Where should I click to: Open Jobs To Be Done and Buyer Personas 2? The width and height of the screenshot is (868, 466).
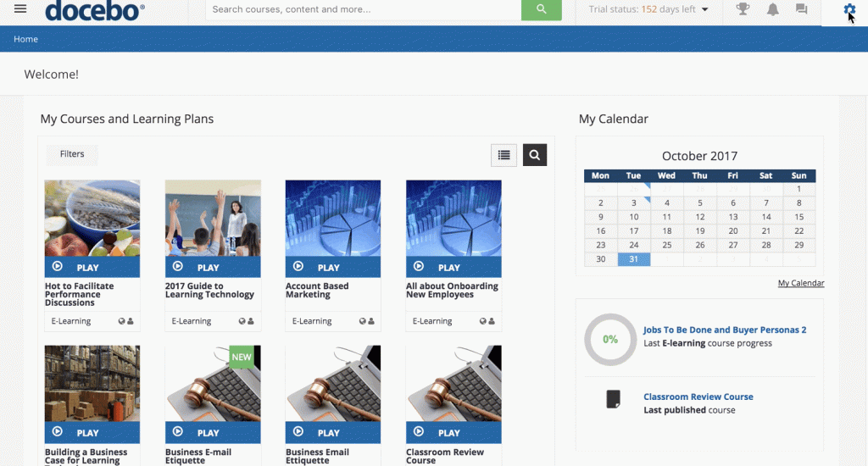724,330
